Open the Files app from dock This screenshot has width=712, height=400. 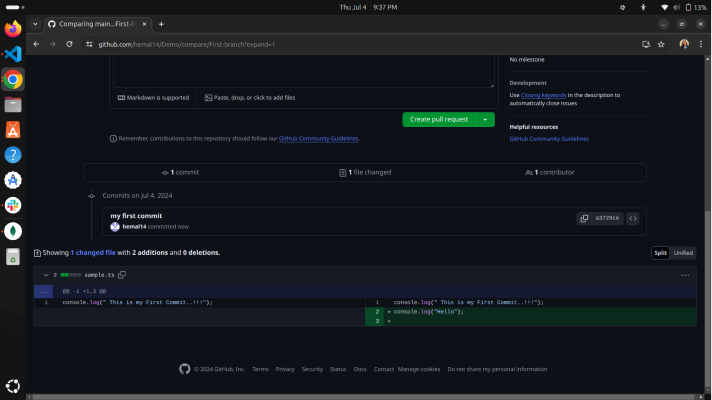(13, 105)
